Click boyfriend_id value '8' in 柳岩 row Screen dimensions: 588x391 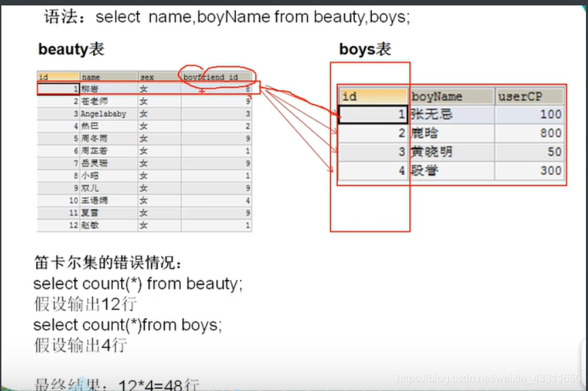point(216,89)
